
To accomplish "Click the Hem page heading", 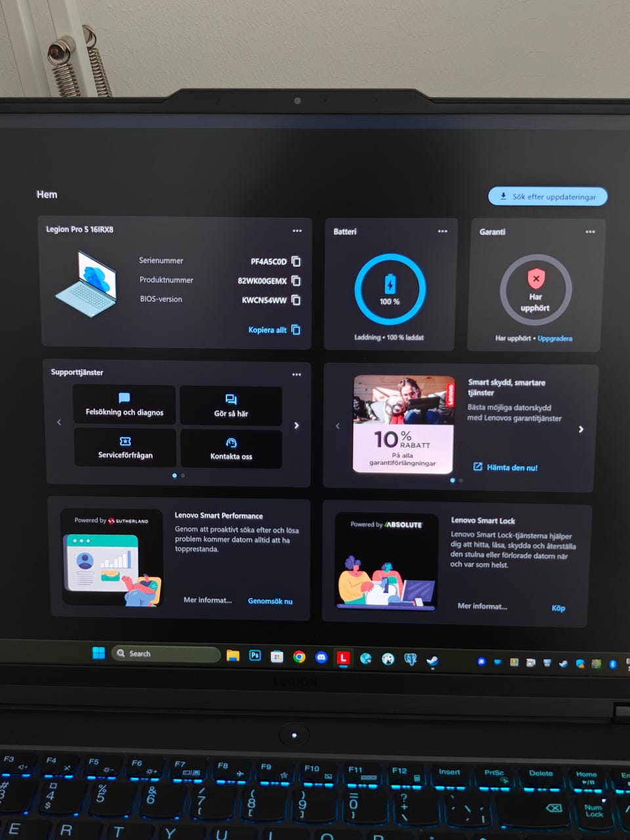I will pyautogui.click(x=47, y=194).
